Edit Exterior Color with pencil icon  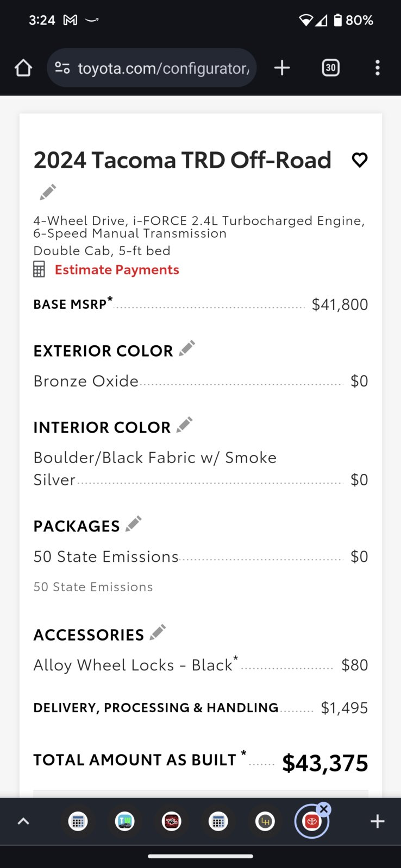187,348
